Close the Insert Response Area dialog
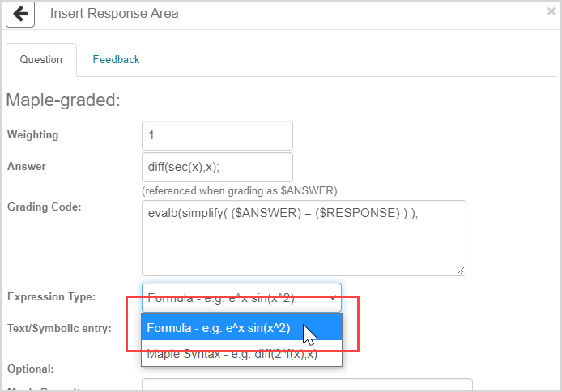Image resolution: width=562 pixels, height=392 pixels. coord(551,11)
